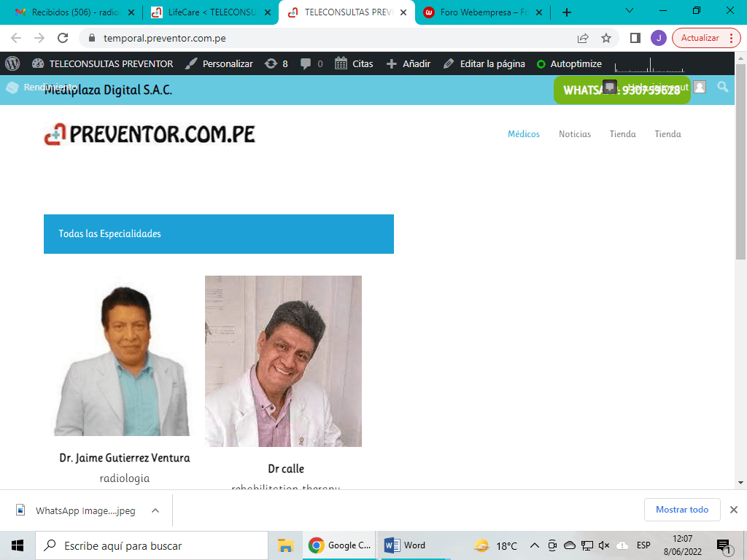This screenshot has height=560, width=747.
Task: Expand options for WhatsApp Image download
Action: point(155,510)
